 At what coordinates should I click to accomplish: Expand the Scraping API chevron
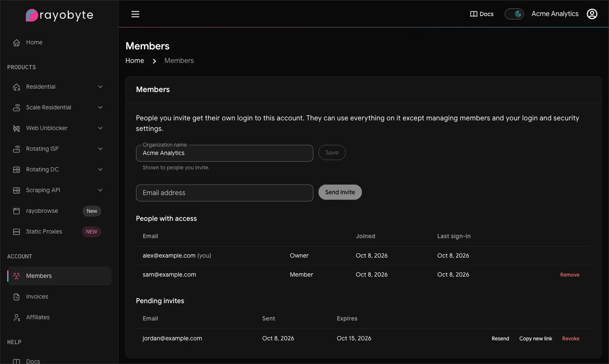coord(100,190)
